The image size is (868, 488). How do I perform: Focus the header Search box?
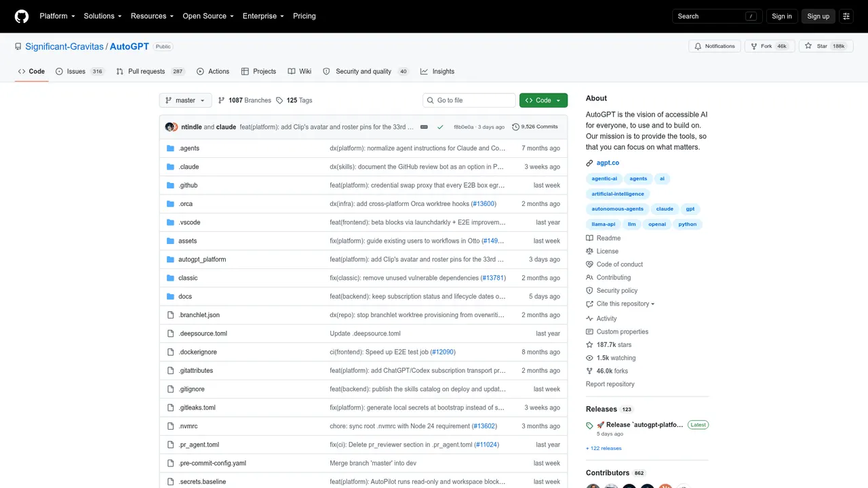(717, 16)
